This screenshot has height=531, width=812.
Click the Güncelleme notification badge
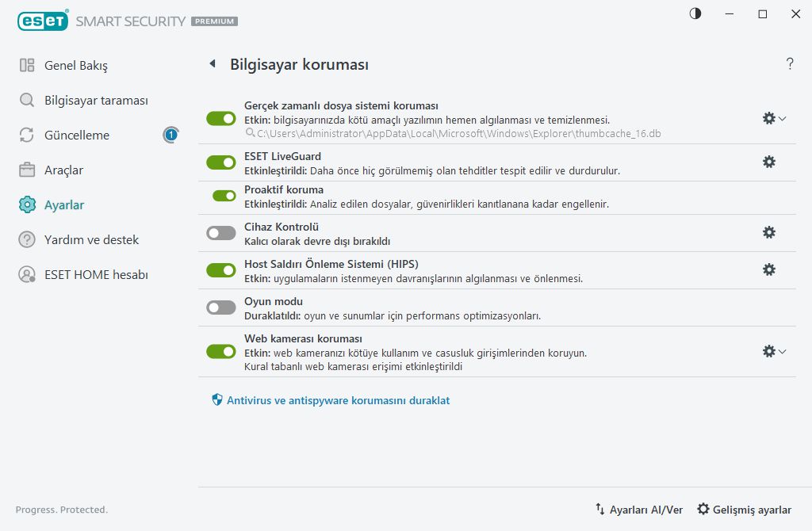[170, 135]
